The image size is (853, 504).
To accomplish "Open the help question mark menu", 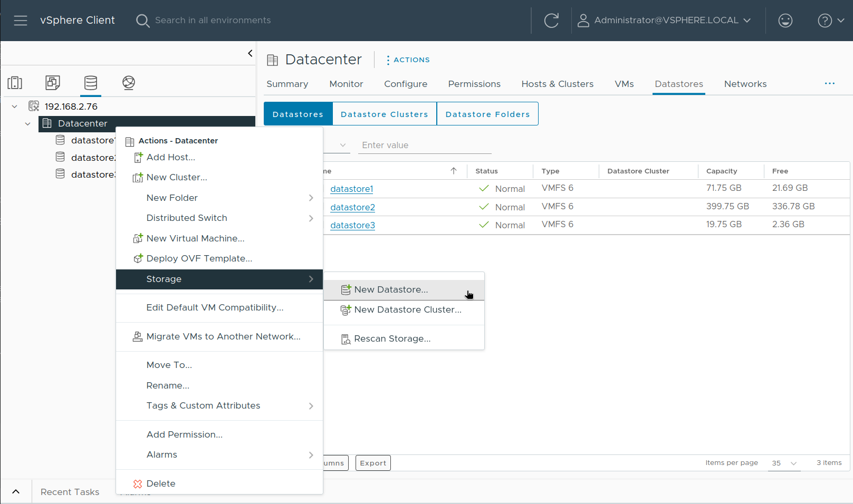I will 831,21.
